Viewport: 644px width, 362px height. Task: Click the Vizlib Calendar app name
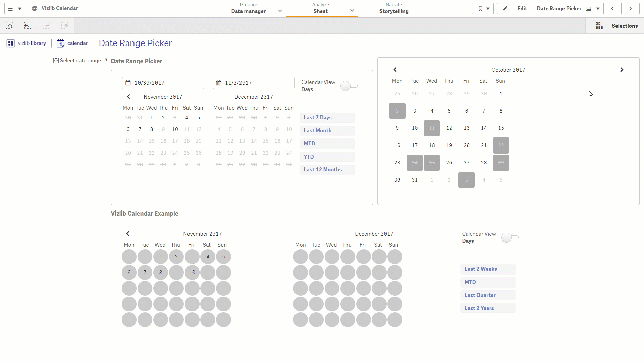60,8
